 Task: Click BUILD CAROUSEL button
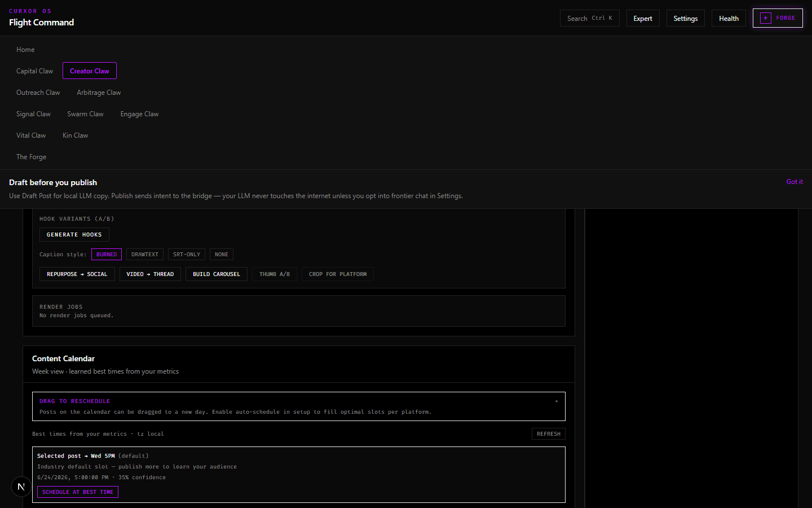click(217, 274)
